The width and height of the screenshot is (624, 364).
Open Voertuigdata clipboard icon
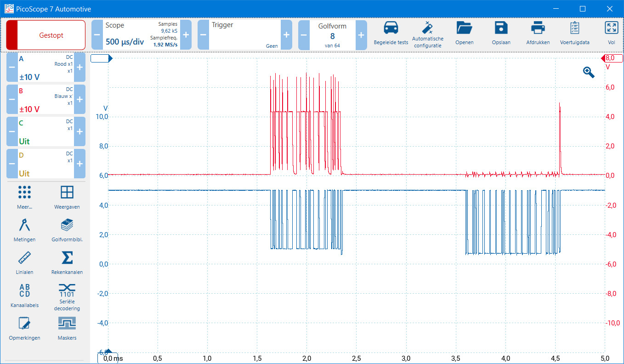574,28
